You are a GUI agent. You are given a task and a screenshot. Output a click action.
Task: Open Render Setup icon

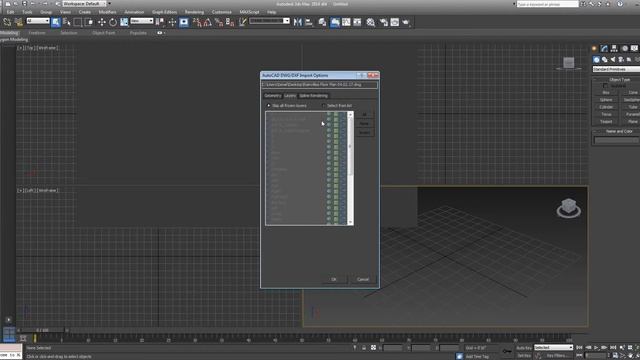coord(384,22)
